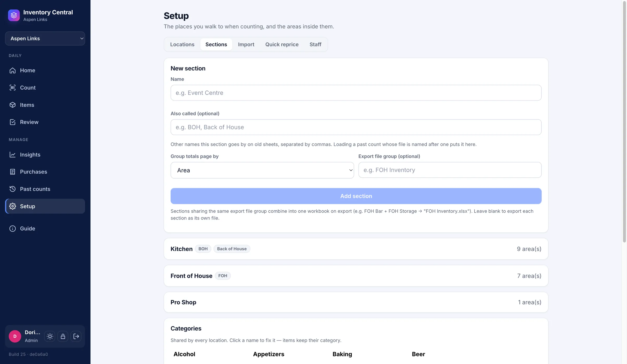
Task: Click the Export file group input
Action: [x=450, y=170]
